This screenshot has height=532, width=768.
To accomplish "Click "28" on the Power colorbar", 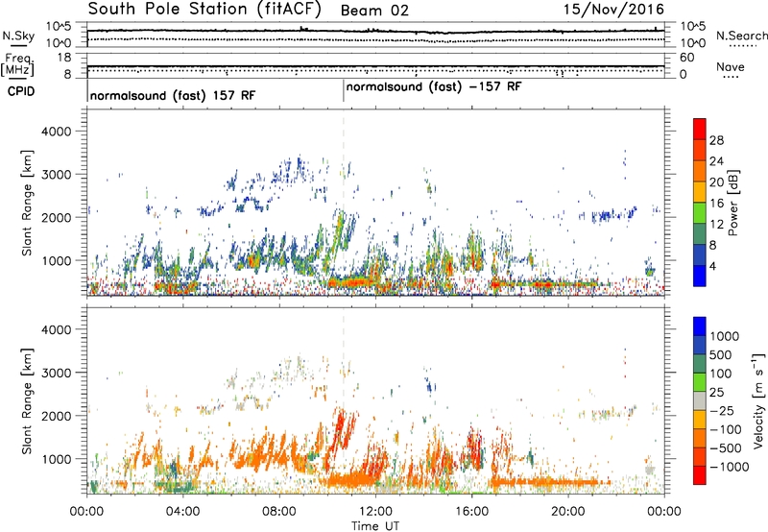I will click(716, 140).
